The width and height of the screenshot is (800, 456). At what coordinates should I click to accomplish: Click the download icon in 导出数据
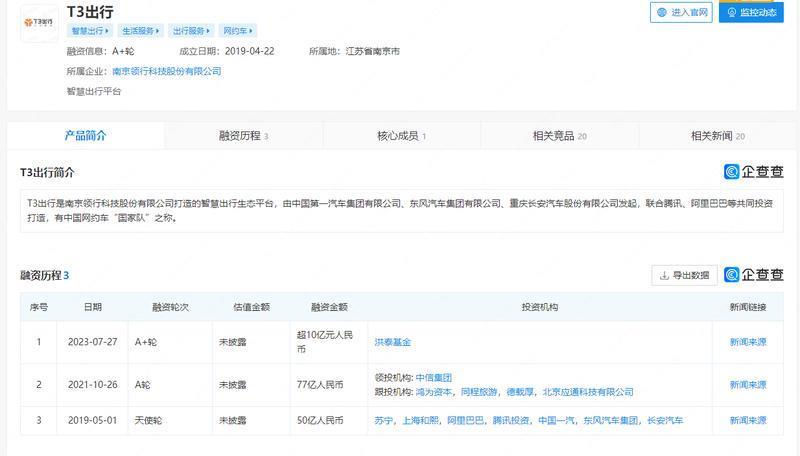664,275
